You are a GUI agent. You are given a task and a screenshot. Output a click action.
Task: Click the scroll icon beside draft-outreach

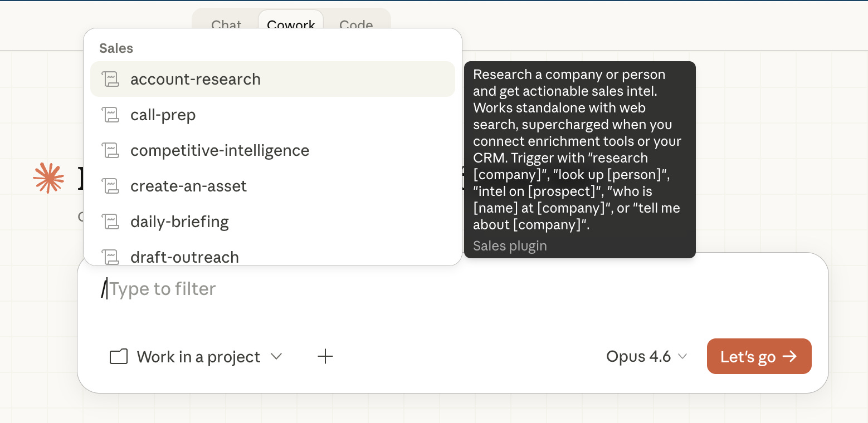[x=111, y=257]
